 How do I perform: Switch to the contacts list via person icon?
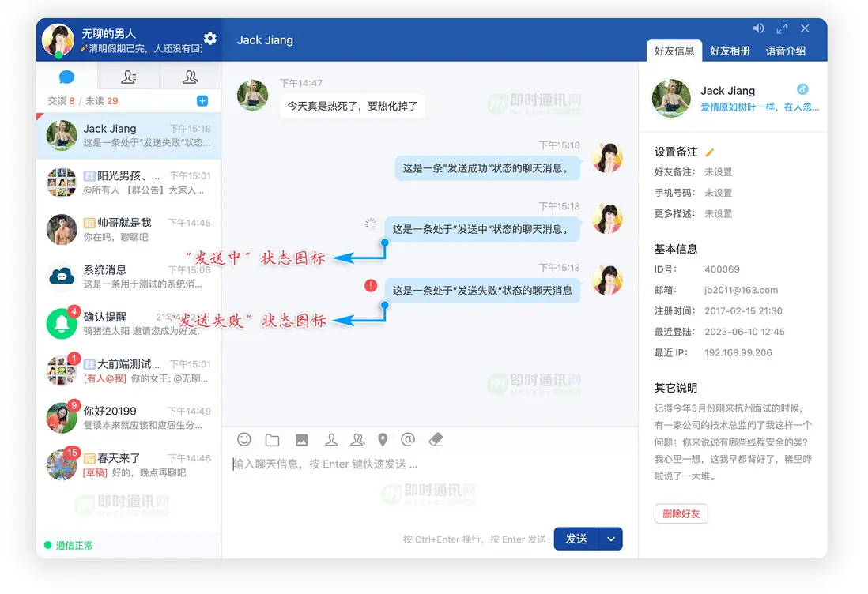129,76
